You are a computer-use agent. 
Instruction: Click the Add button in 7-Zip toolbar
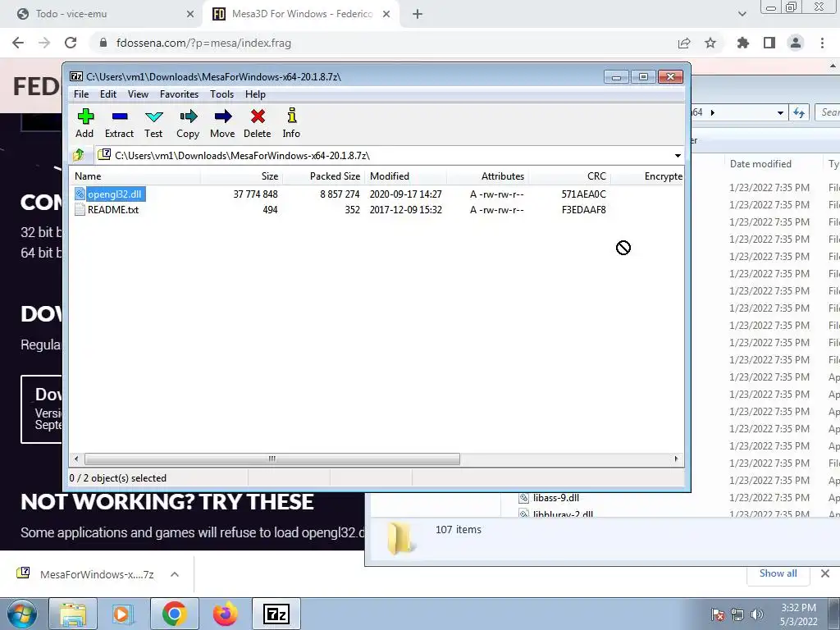(84, 124)
